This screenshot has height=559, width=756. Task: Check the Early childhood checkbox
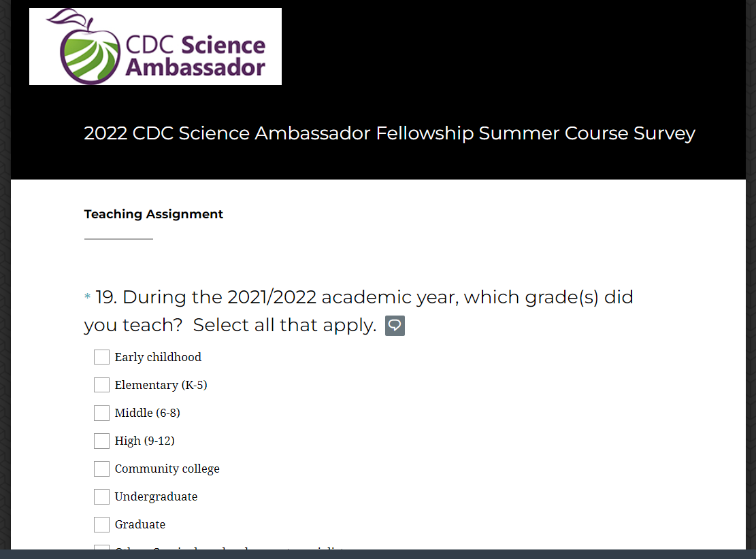click(x=101, y=357)
